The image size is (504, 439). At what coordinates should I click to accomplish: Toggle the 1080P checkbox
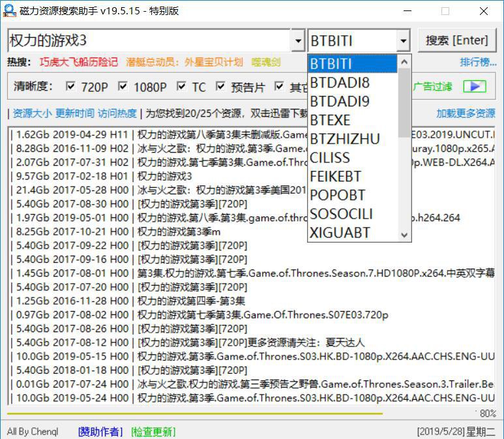pos(123,86)
